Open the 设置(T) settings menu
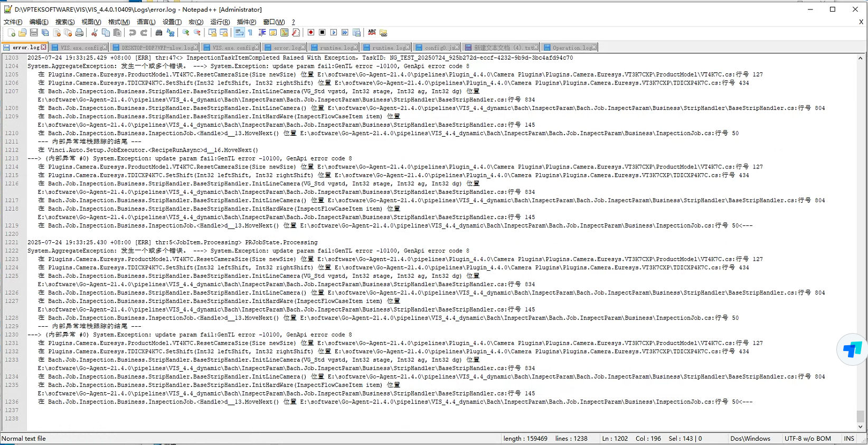Image resolution: width=868 pixels, height=445 pixels. [x=172, y=22]
